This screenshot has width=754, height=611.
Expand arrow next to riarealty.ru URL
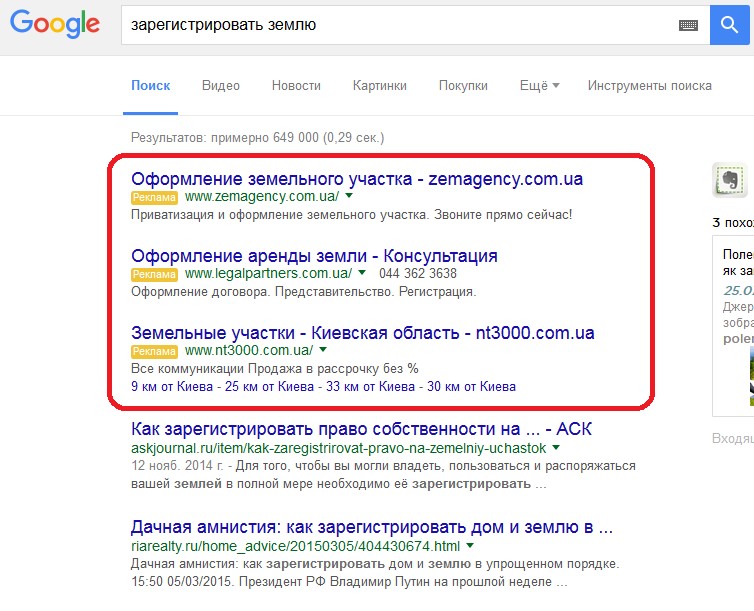pyautogui.click(x=470, y=546)
